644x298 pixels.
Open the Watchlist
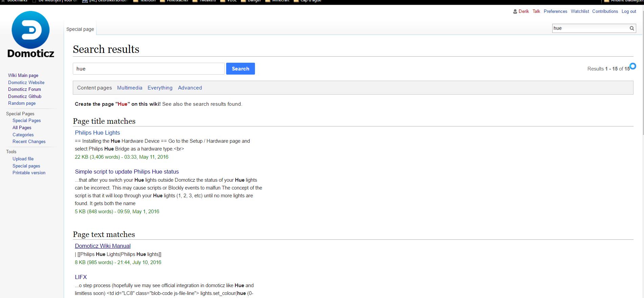click(580, 11)
